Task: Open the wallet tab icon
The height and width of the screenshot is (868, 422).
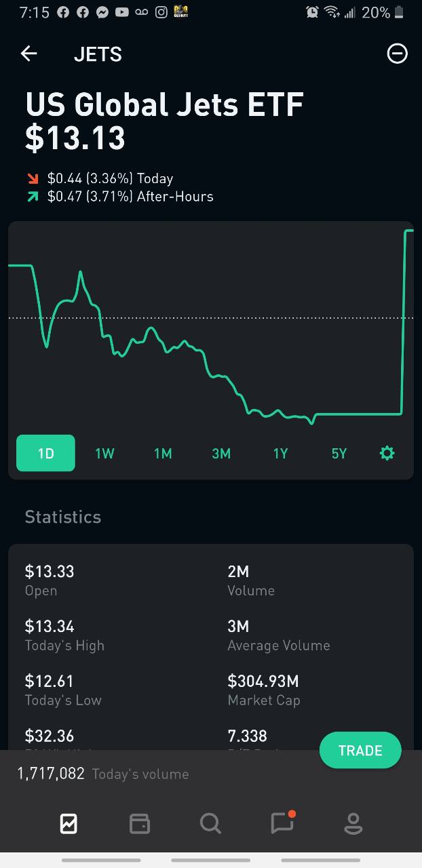Action: (x=140, y=823)
